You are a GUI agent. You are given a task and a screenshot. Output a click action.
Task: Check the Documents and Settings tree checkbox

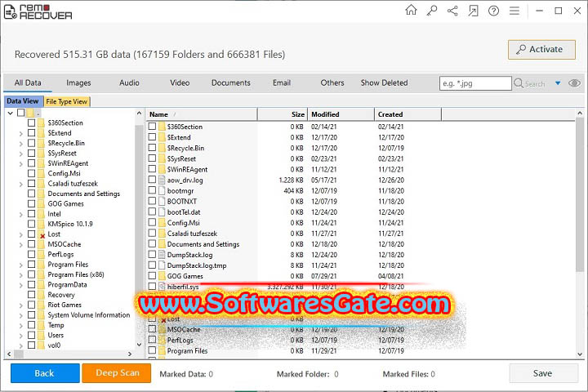[x=32, y=194]
